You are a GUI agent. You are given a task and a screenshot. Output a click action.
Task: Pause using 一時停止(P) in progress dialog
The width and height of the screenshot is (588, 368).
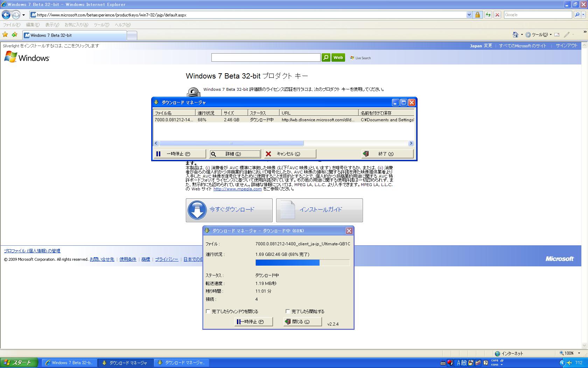click(253, 322)
